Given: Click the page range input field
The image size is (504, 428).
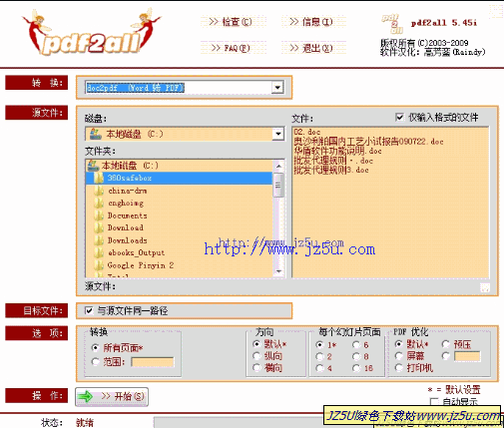Looking at the screenshot, I should pos(153,362).
